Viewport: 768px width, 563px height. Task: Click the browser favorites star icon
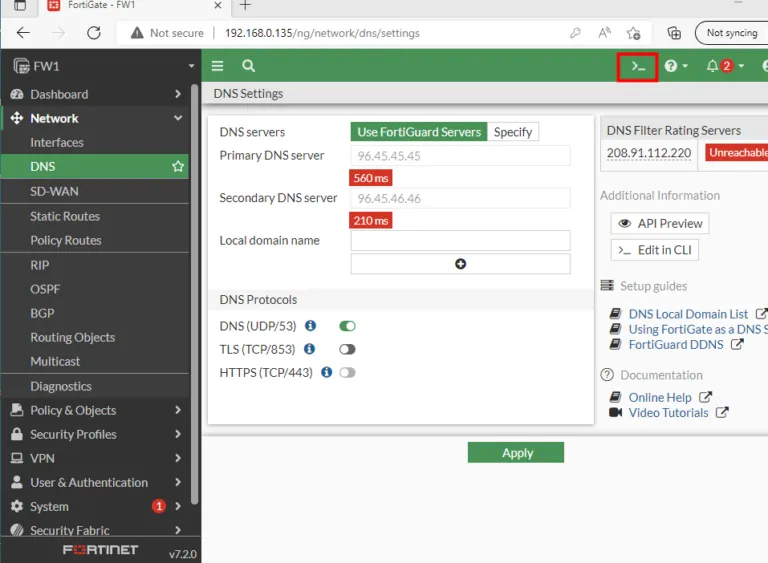[633, 33]
